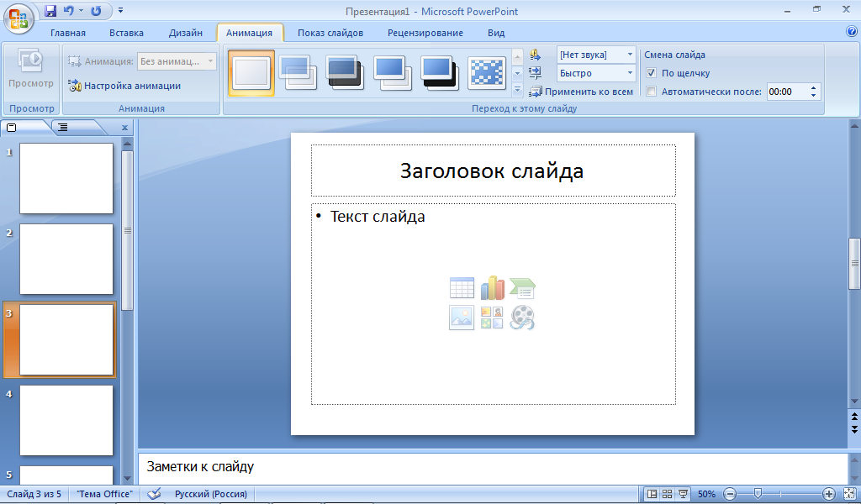Undo last action in quick access toolbar
Screen dimensions: 861x504
point(69,10)
